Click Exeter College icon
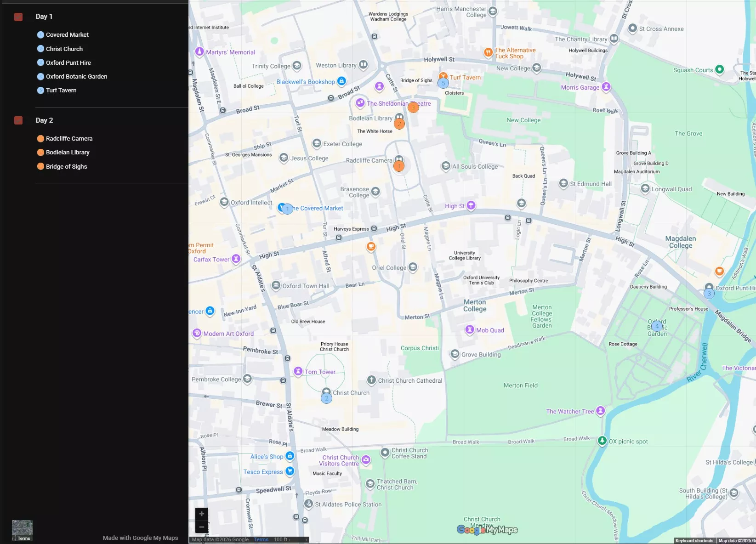756x544 pixels. coord(317,143)
